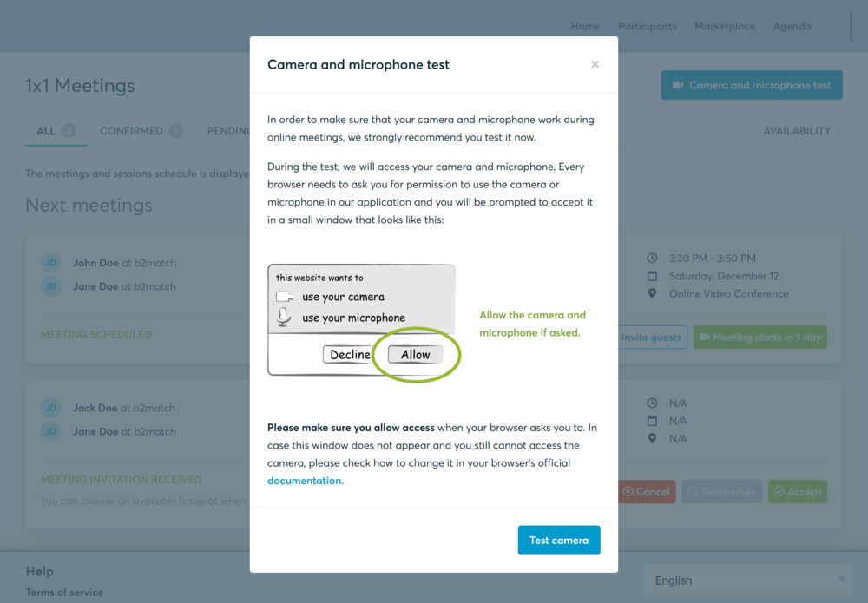Click the Decline button in the illustration
Screen dimensions: 868x603
(351, 354)
